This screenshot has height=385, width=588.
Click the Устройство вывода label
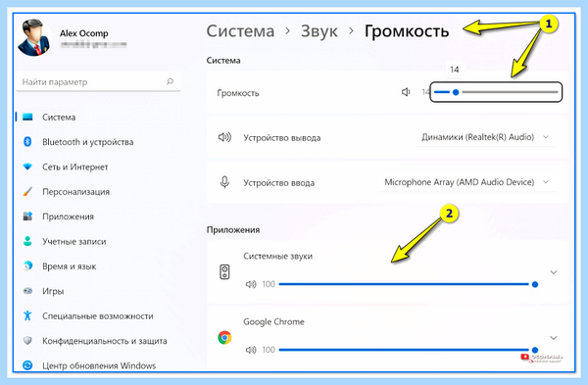click(x=282, y=138)
